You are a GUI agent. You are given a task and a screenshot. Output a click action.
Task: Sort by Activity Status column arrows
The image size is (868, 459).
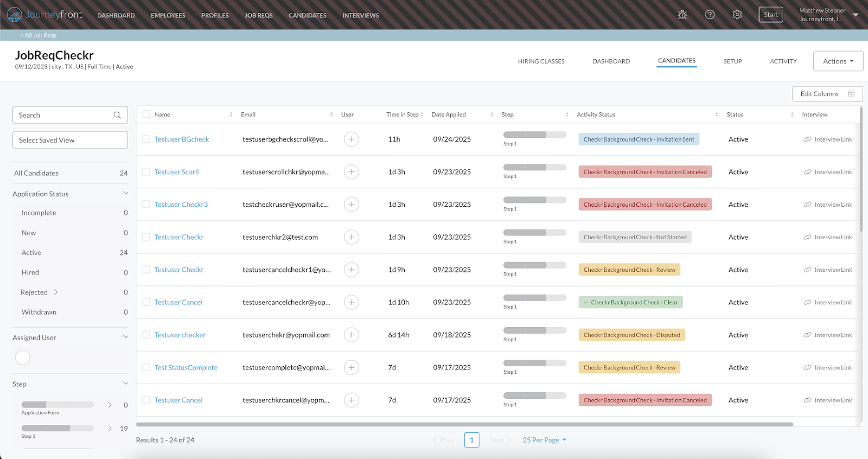(717, 114)
